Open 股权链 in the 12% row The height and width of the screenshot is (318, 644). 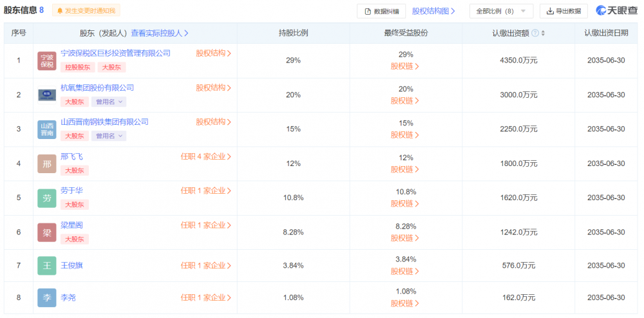(x=405, y=169)
